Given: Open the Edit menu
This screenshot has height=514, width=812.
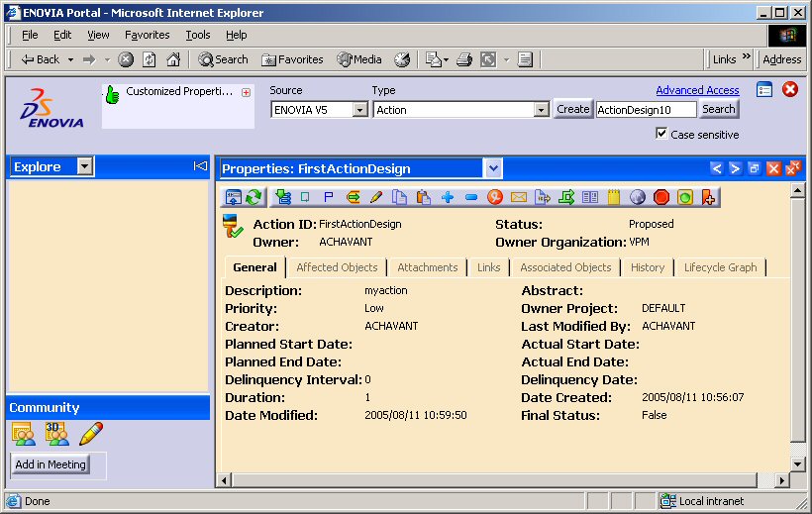Looking at the screenshot, I should pyautogui.click(x=62, y=35).
